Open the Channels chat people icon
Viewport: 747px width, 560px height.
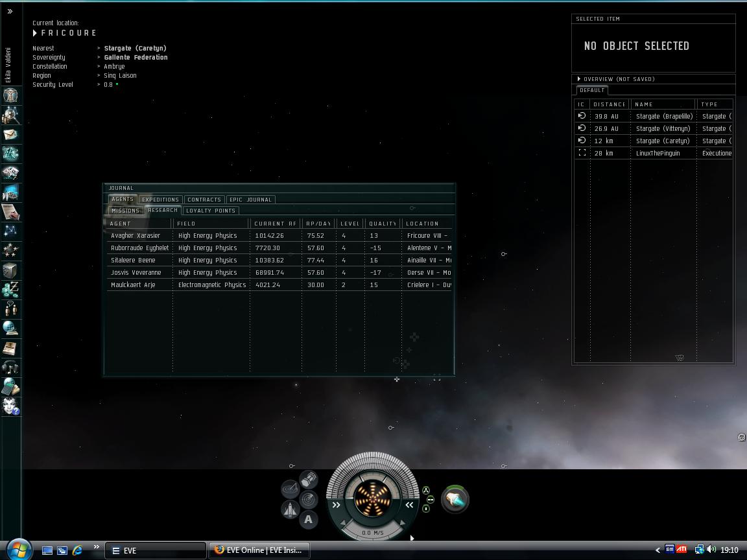10,309
